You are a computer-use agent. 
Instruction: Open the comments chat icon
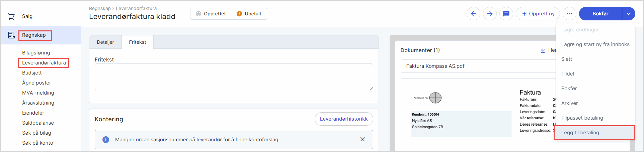pos(506,14)
